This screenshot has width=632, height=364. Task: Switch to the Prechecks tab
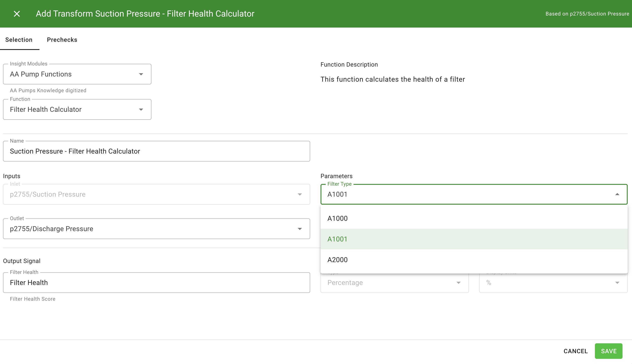pos(62,39)
